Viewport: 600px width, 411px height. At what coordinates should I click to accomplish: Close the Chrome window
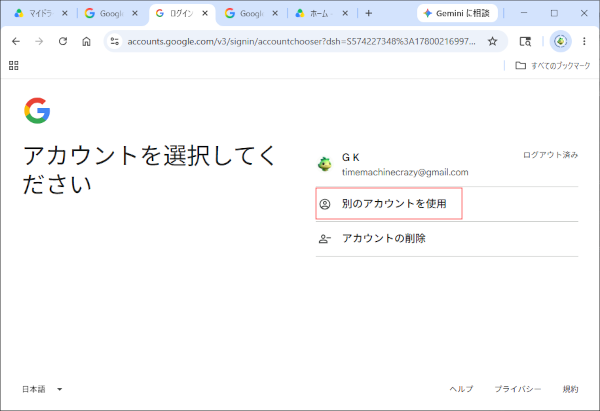584,13
